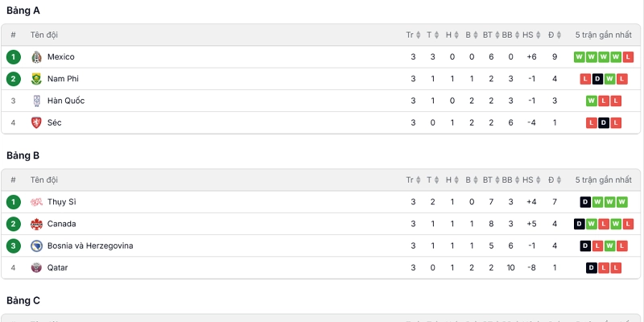
Task: Click Qatar's draw result badge
Action: point(592,268)
